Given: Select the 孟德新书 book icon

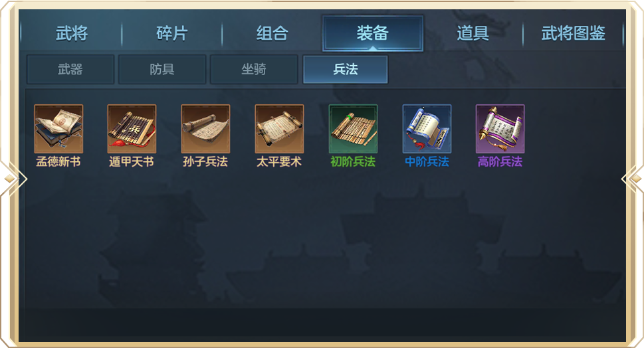Looking at the screenshot, I should point(58,129).
